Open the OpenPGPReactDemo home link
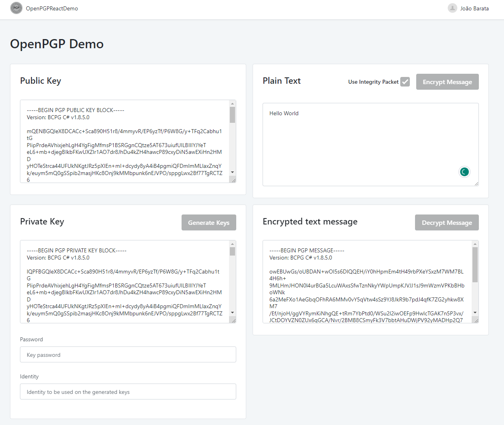Image resolution: width=504 pixels, height=425 pixels. pyautogui.click(x=52, y=8)
